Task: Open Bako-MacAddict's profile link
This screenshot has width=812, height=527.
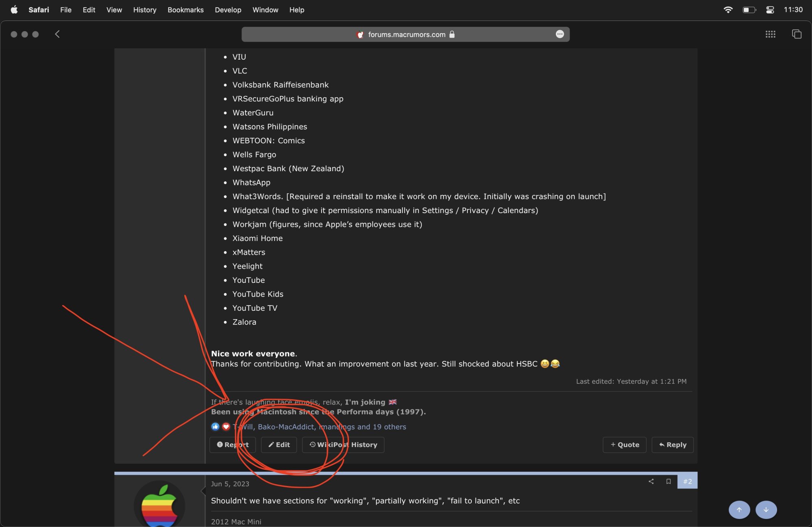Action: pos(286,427)
